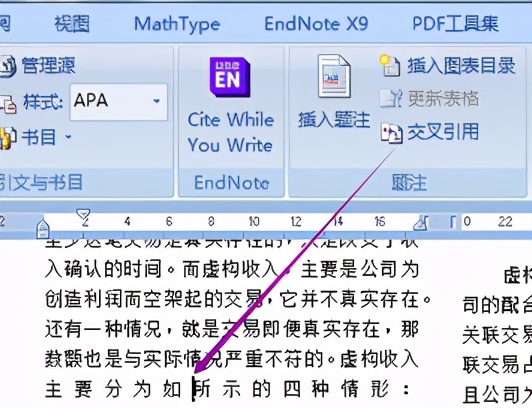
Task: Click the 样式 icon
Action: point(8,104)
